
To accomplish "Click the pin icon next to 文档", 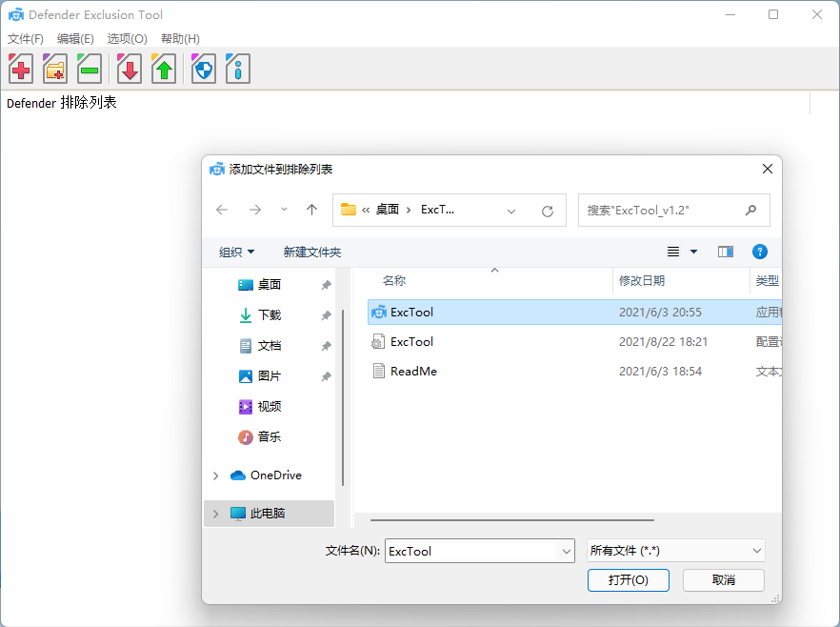I will point(326,346).
